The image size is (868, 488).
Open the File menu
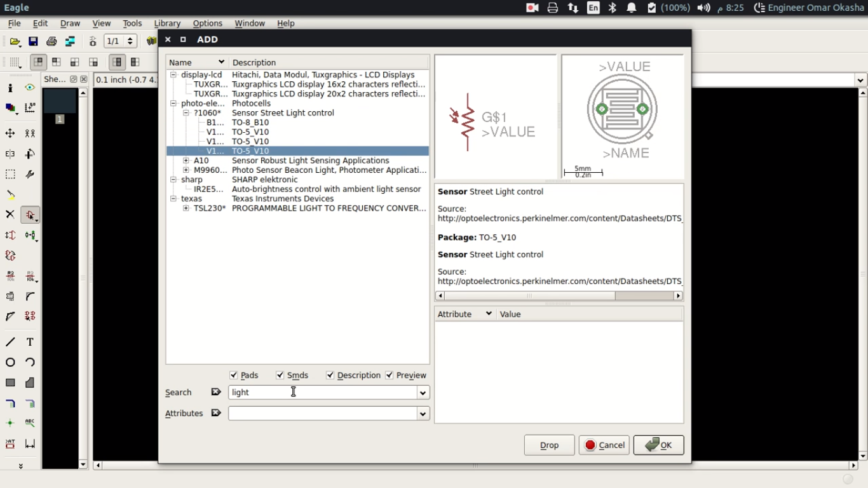[x=14, y=23]
